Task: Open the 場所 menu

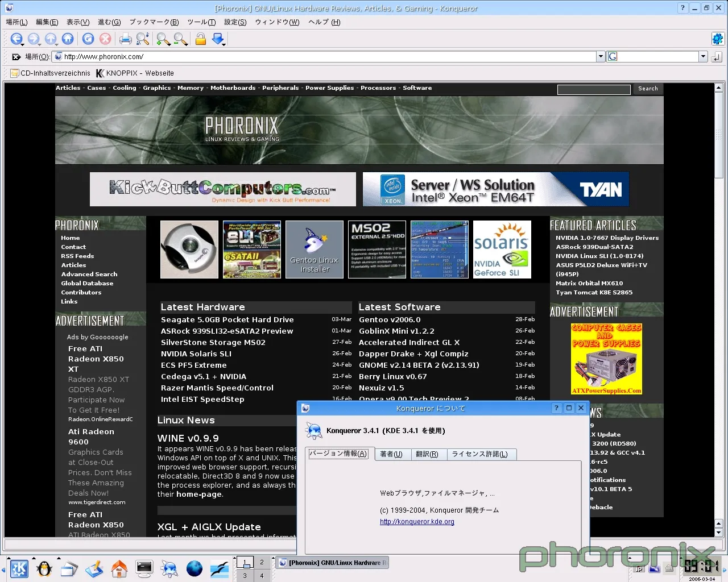Action: (x=16, y=22)
